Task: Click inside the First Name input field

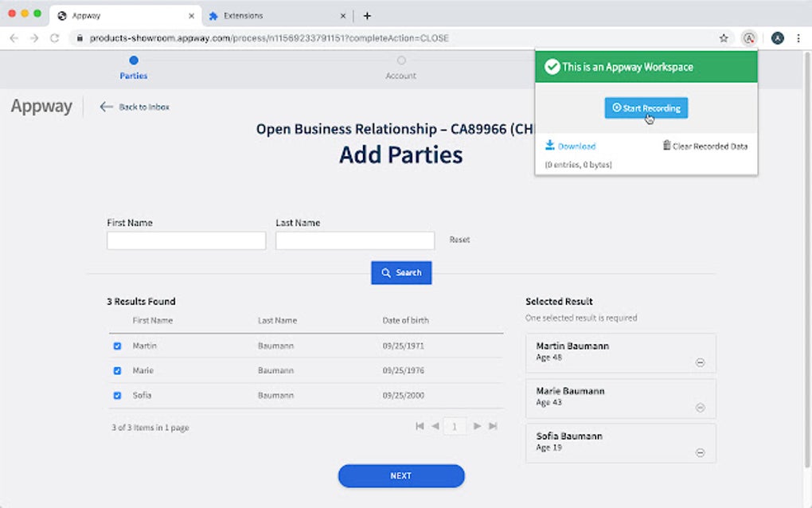Action: (x=185, y=240)
